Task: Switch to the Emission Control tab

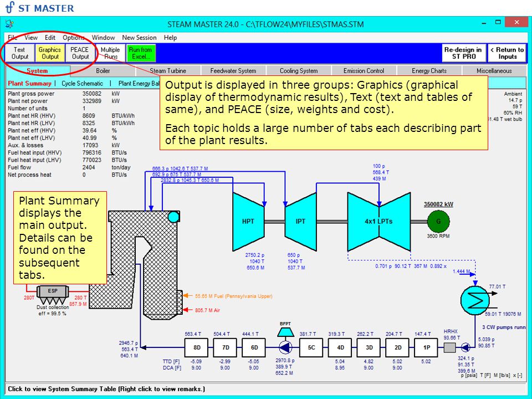Action: pyautogui.click(x=364, y=71)
